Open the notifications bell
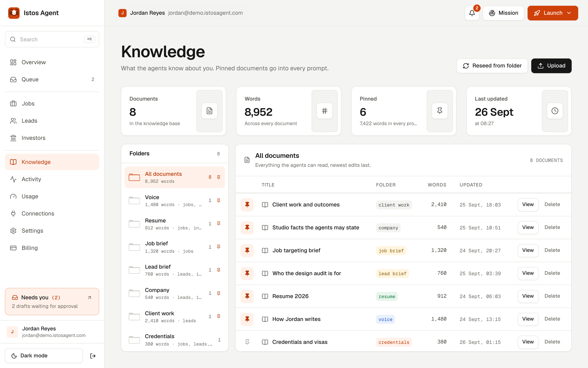This screenshot has height=368, width=588. click(472, 13)
